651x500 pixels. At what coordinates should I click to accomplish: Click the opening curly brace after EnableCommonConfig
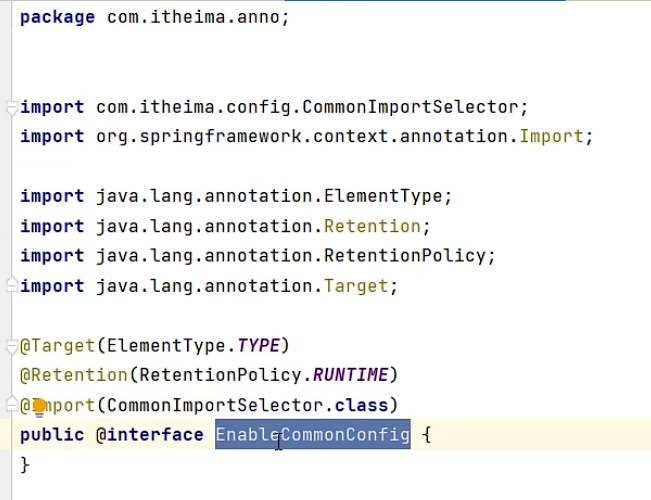click(426, 435)
